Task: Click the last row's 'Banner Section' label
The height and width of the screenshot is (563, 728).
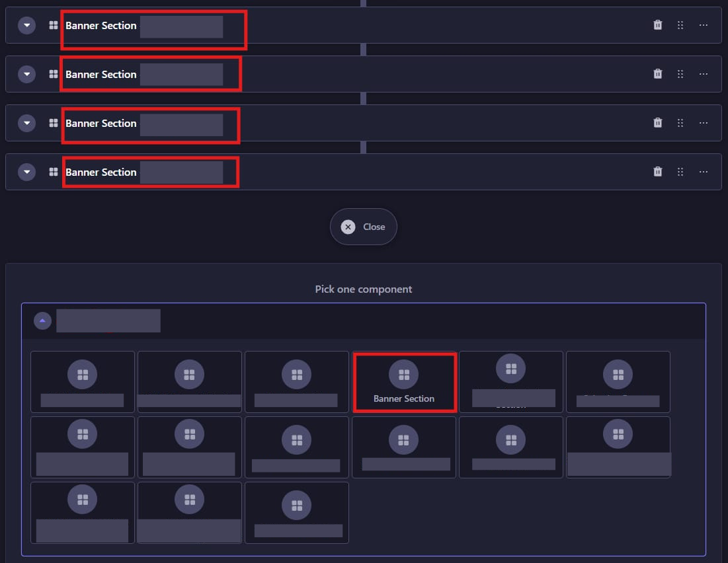Action: tap(101, 172)
